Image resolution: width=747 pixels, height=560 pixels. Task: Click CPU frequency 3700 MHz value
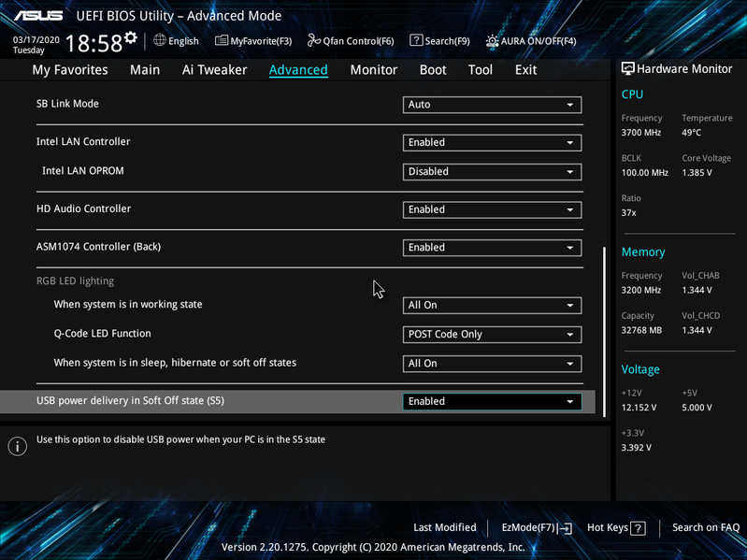point(640,133)
